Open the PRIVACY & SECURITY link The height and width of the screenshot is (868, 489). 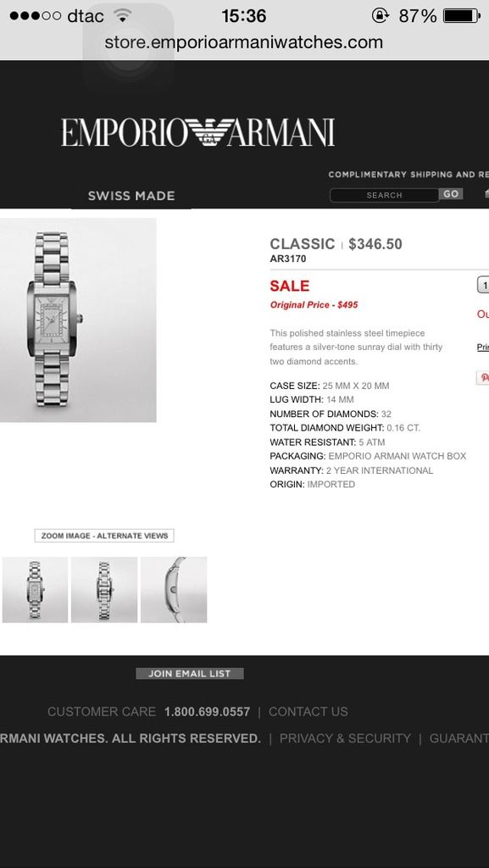click(345, 738)
